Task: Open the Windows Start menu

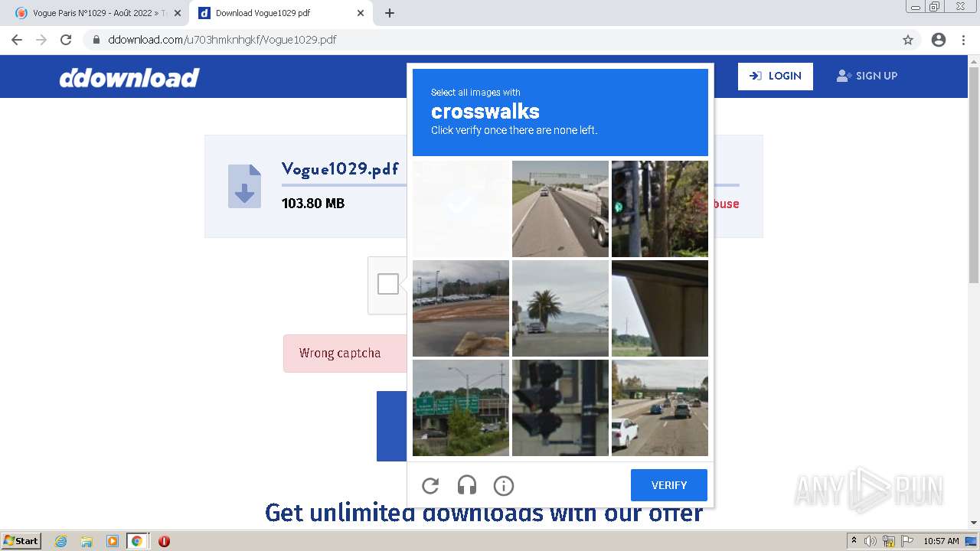Action: pyautogui.click(x=21, y=541)
